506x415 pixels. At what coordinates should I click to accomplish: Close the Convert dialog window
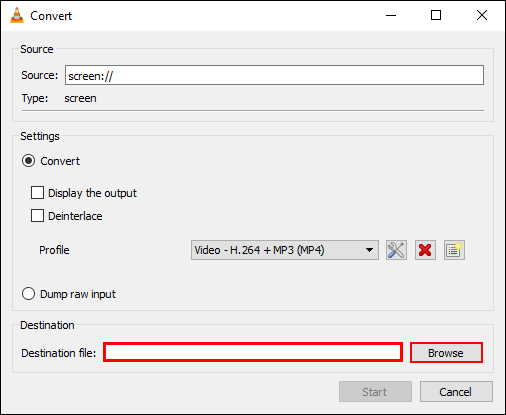tap(482, 15)
